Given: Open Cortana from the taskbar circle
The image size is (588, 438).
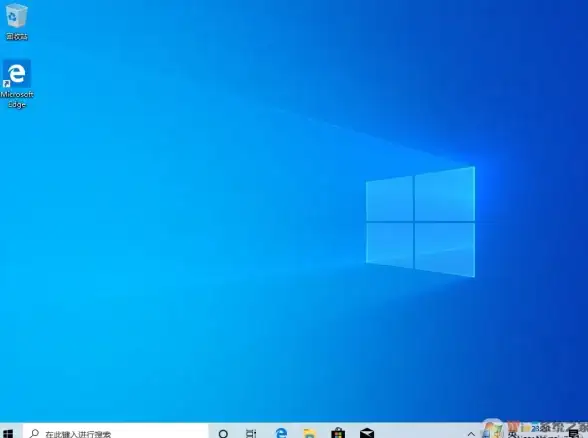Looking at the screenshot, I should [x=223, y=434].
